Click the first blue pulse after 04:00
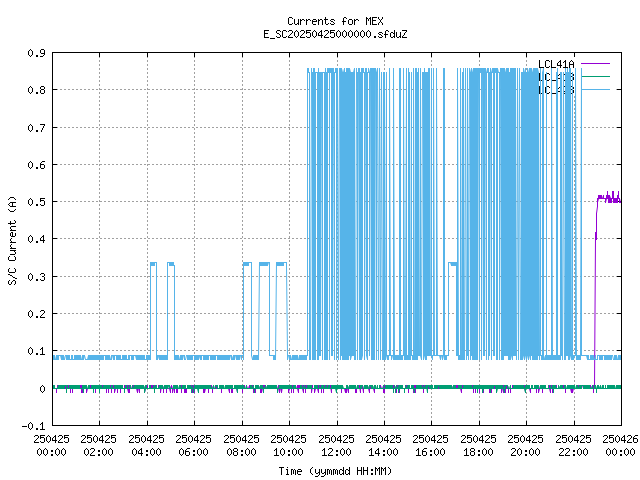 (x=153, y=263)
